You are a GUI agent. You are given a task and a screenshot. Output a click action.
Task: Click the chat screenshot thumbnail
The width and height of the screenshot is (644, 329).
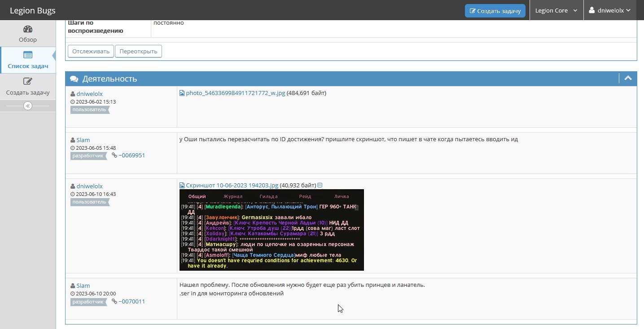272,230
